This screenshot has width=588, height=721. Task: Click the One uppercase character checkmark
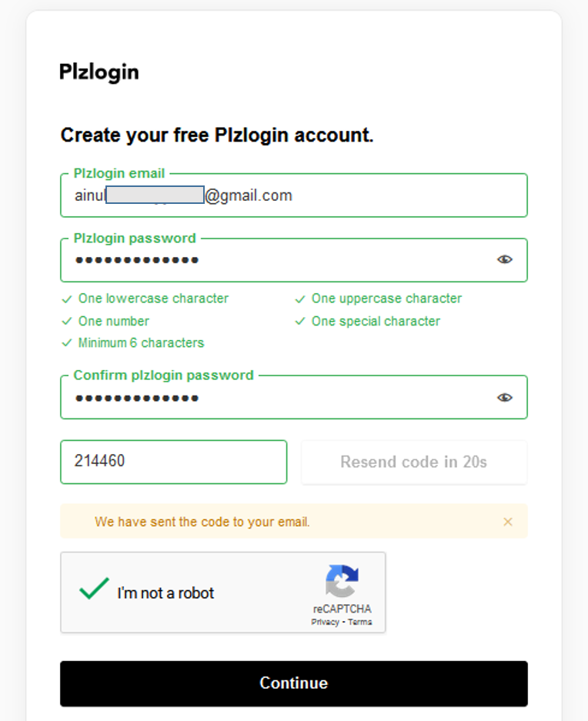300,299
